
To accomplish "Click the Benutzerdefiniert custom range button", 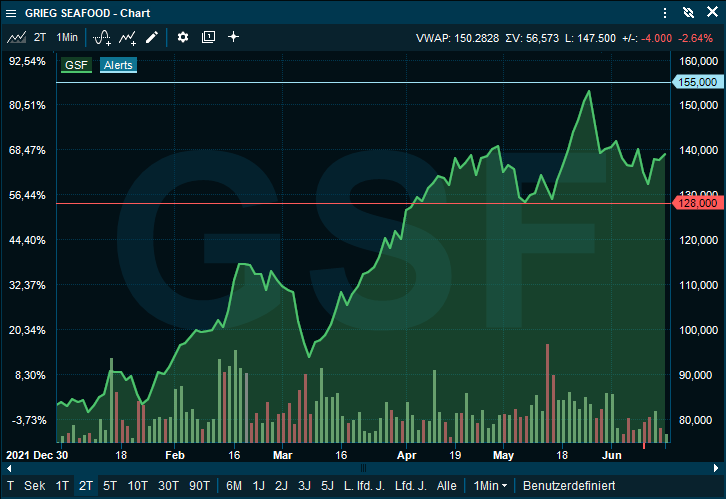I will pyautogui.click(x=570, y=485).
